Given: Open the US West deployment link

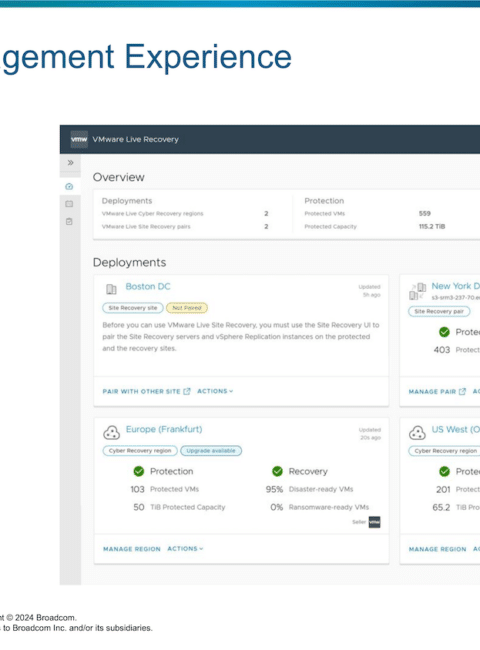Looking at the screenshot, I should (456, 429).
